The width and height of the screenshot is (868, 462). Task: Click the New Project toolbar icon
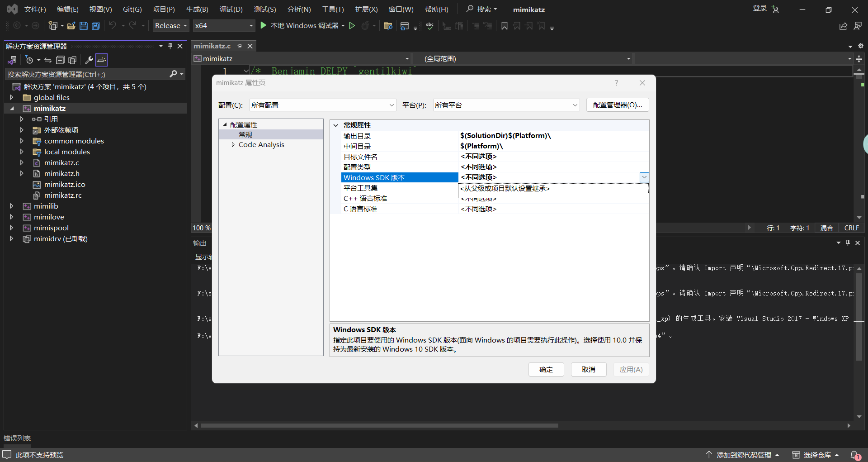pyautogui.click(x=53, y=26)
